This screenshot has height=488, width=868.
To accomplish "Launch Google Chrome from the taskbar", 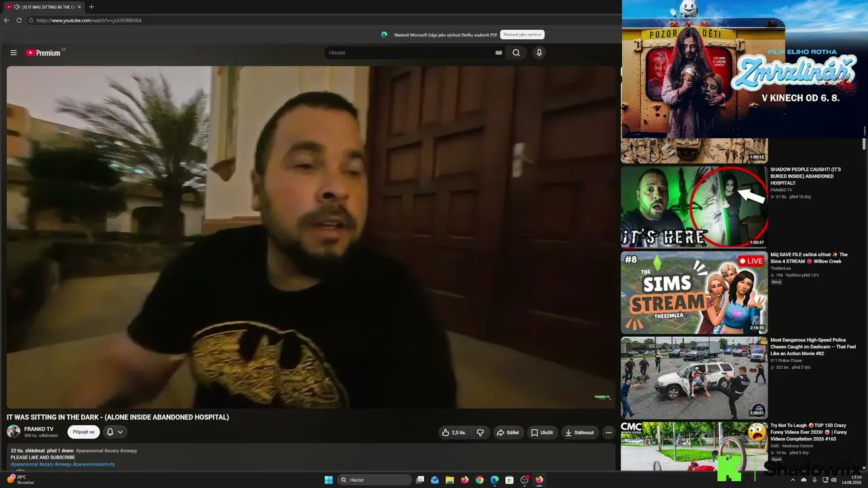I will click(479, 480).
